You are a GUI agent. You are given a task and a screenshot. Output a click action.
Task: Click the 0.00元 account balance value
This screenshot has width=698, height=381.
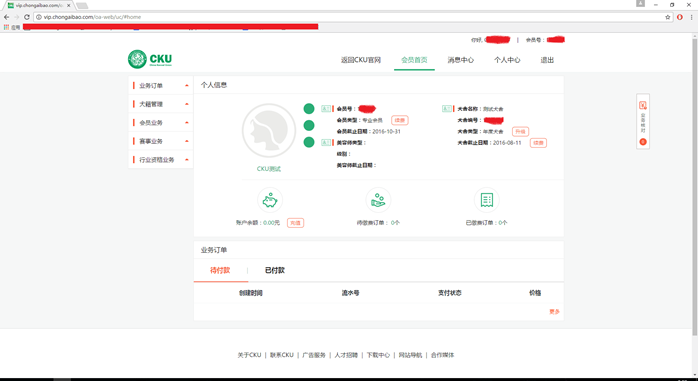point(271,223)
